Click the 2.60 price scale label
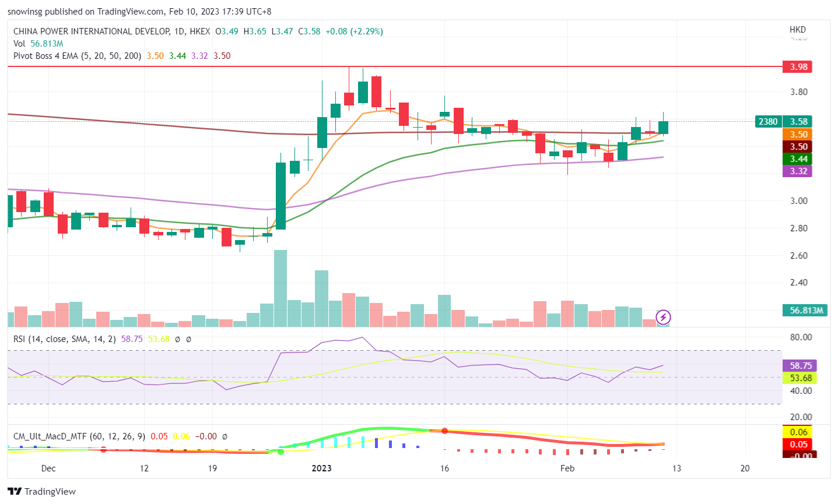This screenshot has height=504, width=838. (x=798, y=256)
